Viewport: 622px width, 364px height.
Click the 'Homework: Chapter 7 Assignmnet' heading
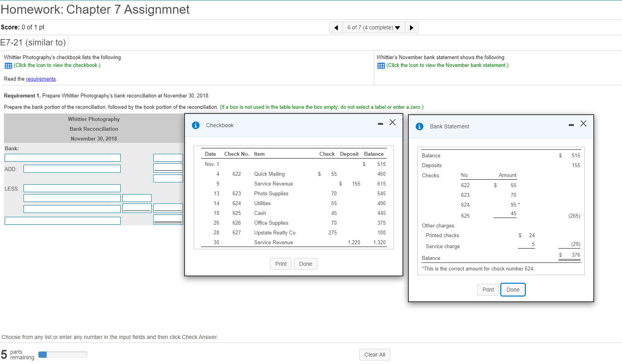(95, 9)
